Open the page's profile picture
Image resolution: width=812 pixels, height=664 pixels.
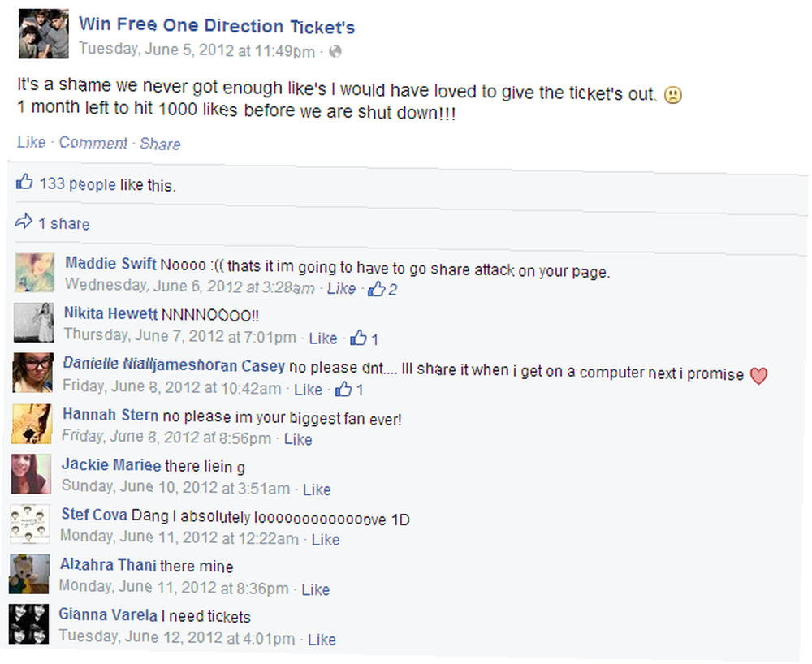(44, 34)
